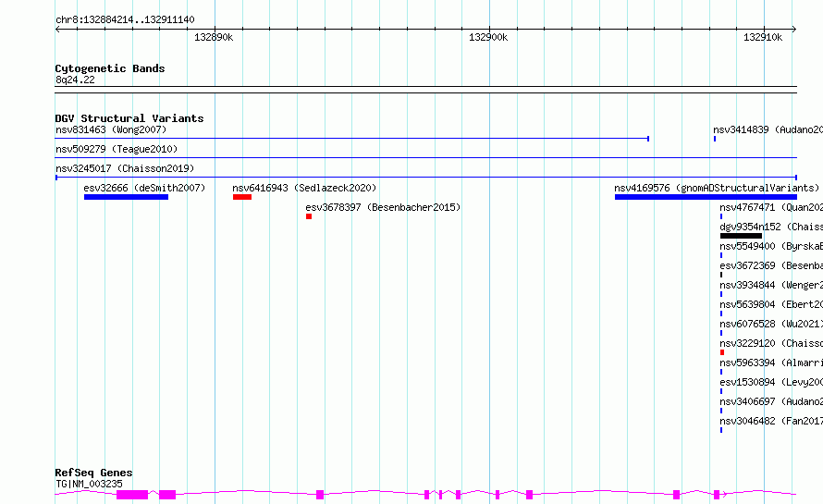The height and width of the screenshot is (504, 823).
Task: Open variant nsv3245017 (Chaisson2019) label
Action: [125, 168]
